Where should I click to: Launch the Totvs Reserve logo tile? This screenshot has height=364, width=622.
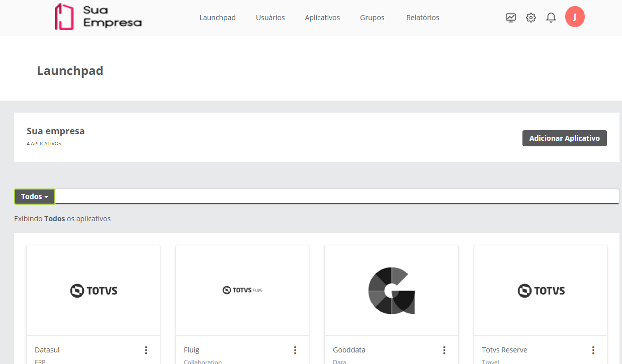tap(541, 291)
